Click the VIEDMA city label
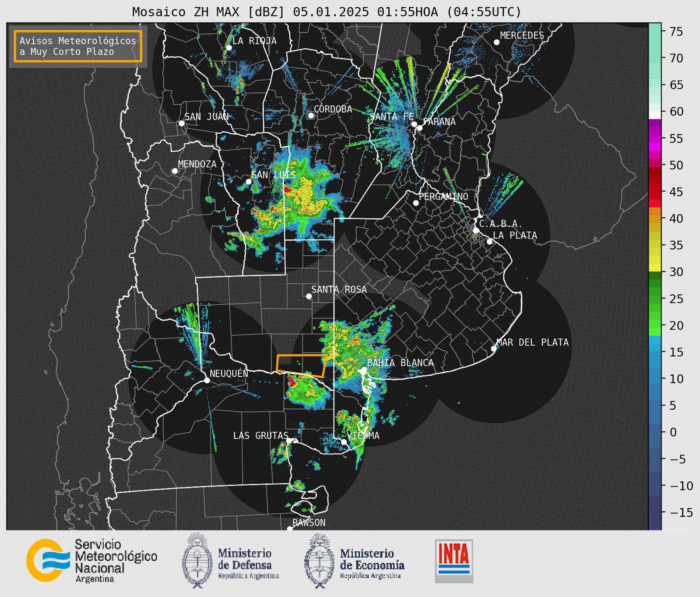This screenshot has height=597, width=700. (x=363, y=436)
